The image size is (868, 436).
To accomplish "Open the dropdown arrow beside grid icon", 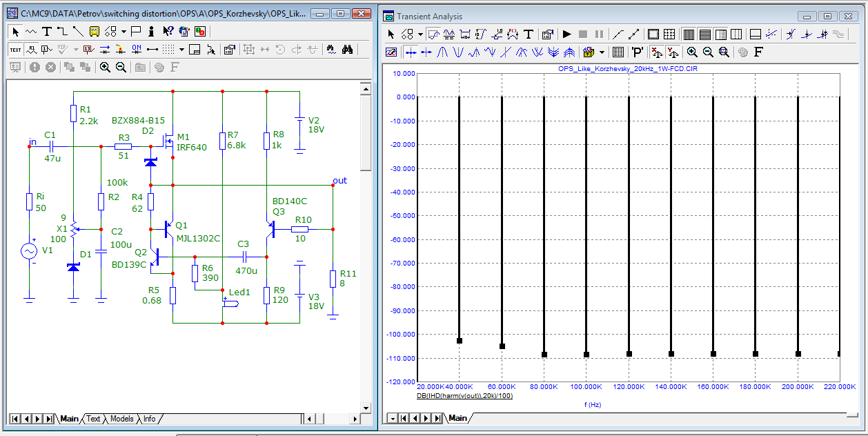I will 181,50.
